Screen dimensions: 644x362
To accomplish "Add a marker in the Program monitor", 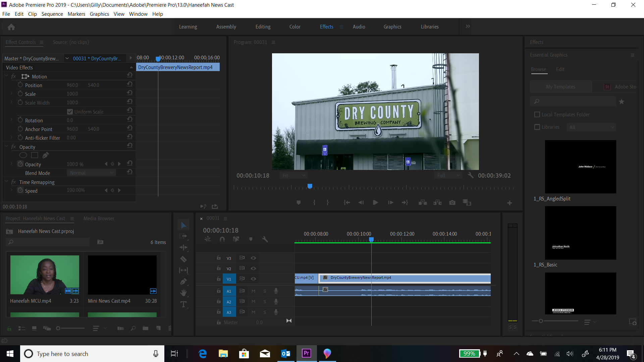I will pyautogui.click(x=299, y=202).
